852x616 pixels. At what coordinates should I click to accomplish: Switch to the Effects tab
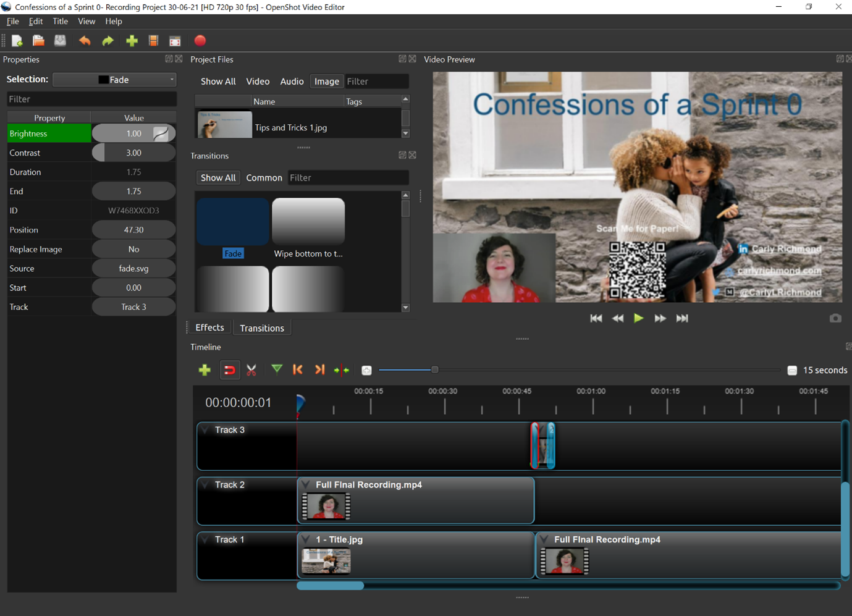[x=209, y=327]
